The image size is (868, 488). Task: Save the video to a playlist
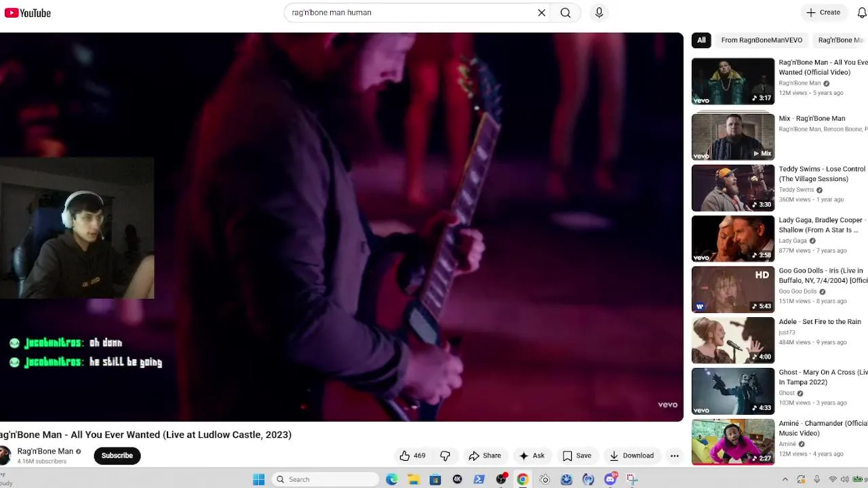click(577, 455)
